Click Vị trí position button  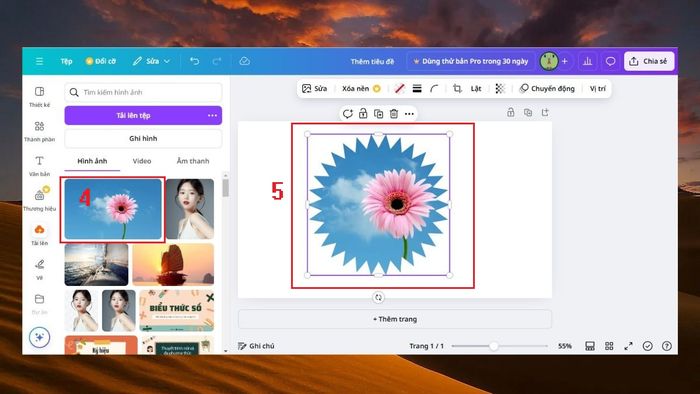pos(598,88)
